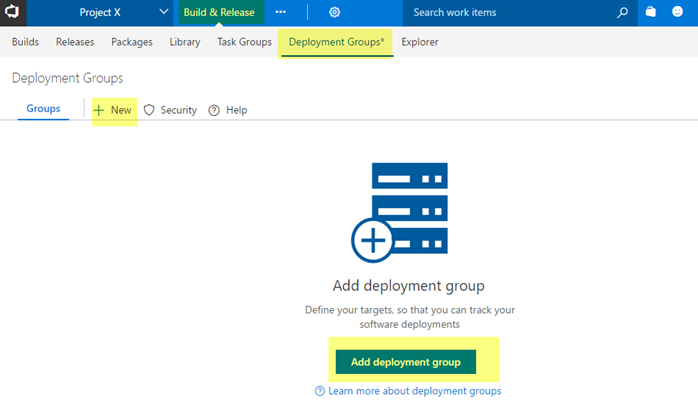Click the Visual Studio Team Services logo
This screenshot has height=408, width=698.
12,12
